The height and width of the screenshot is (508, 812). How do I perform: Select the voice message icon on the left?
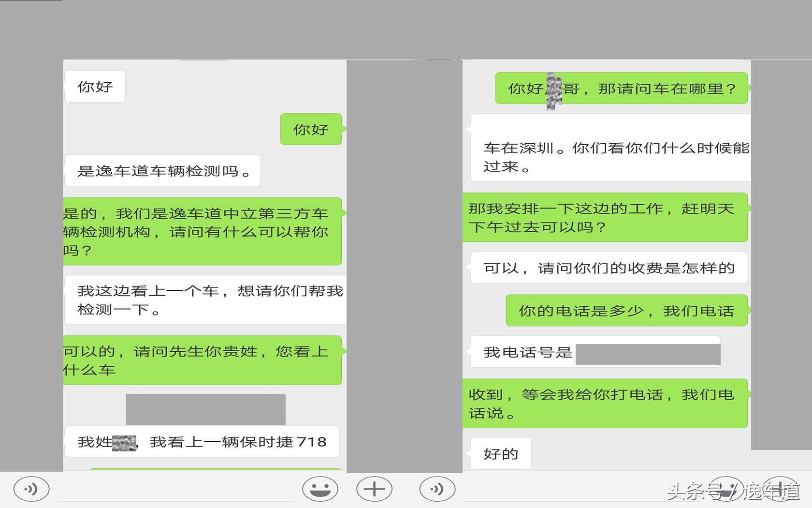coord(31,489)
